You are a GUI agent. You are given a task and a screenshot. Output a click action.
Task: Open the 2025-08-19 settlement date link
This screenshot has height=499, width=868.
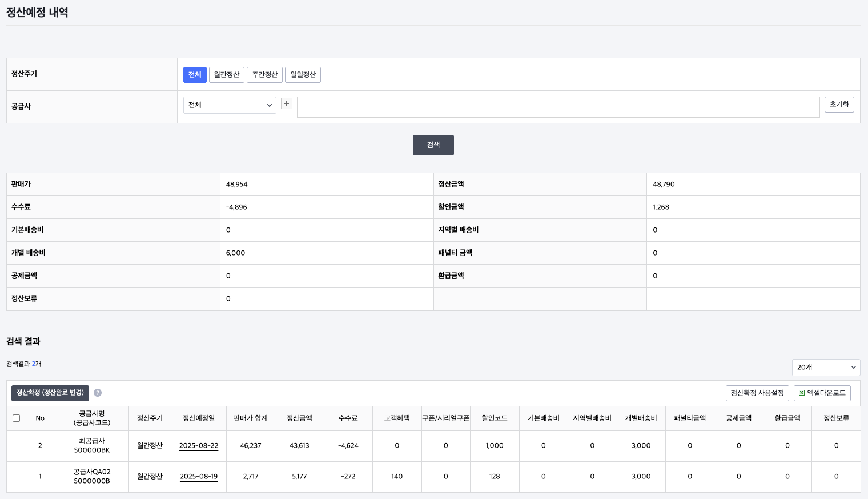[x=199, y=477]
